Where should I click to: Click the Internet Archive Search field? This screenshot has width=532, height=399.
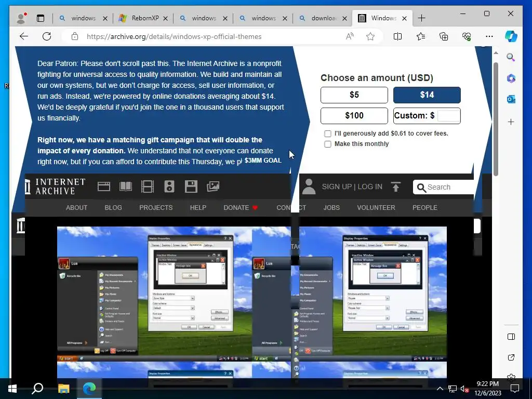(445, 187)
